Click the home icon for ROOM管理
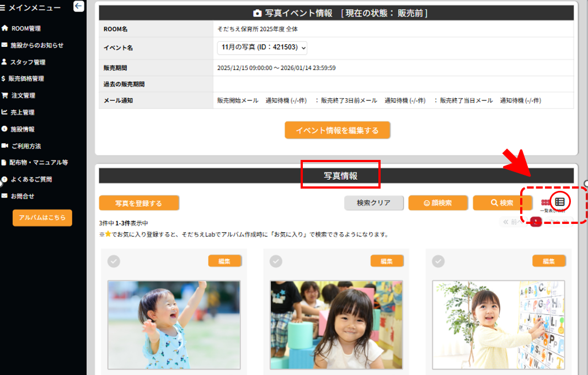 (4, 28)
